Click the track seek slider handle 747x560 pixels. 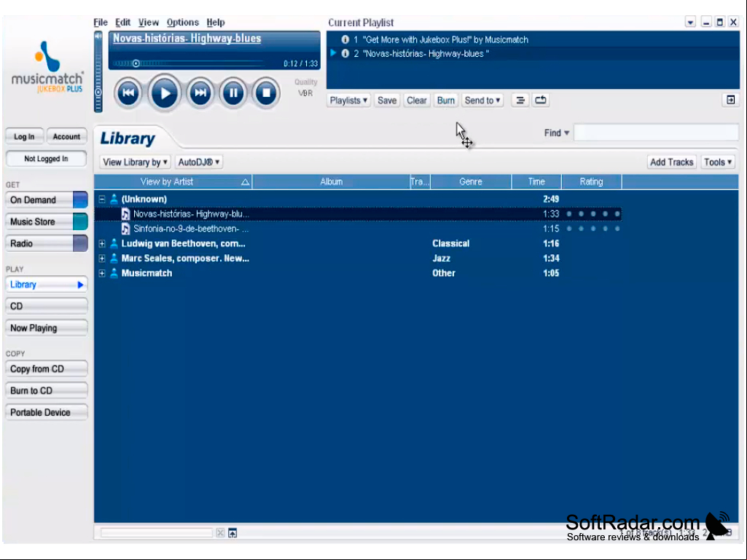(x=136, y=63)
